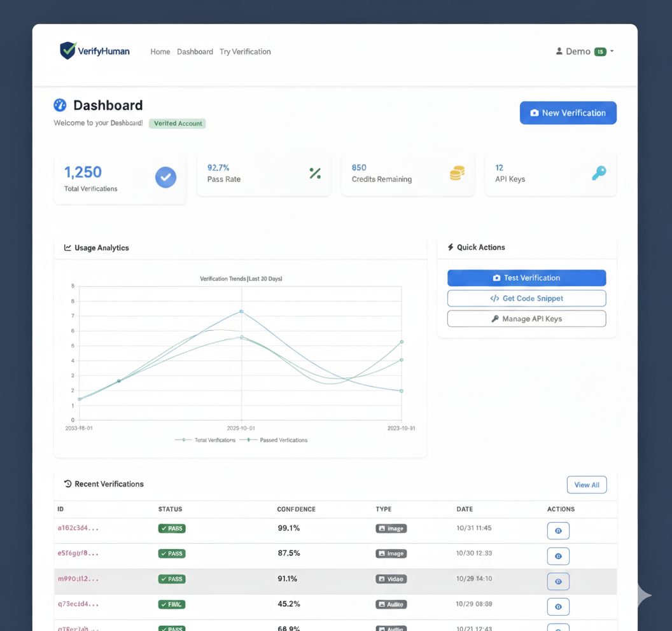Select the blue checkmark icon on Total Verifications
Image resolution: width=672 pixels, height=631 pixels.
[165, 177]
